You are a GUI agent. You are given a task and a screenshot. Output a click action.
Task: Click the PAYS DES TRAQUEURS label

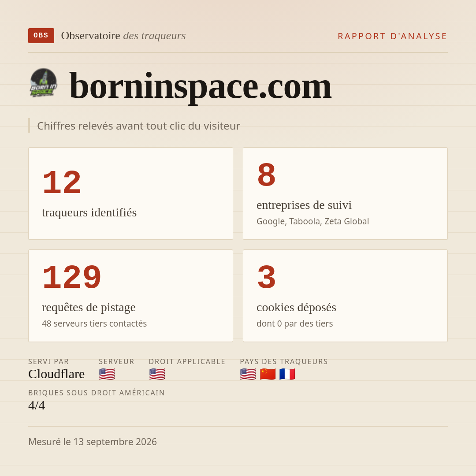click(x=284, y=361)
